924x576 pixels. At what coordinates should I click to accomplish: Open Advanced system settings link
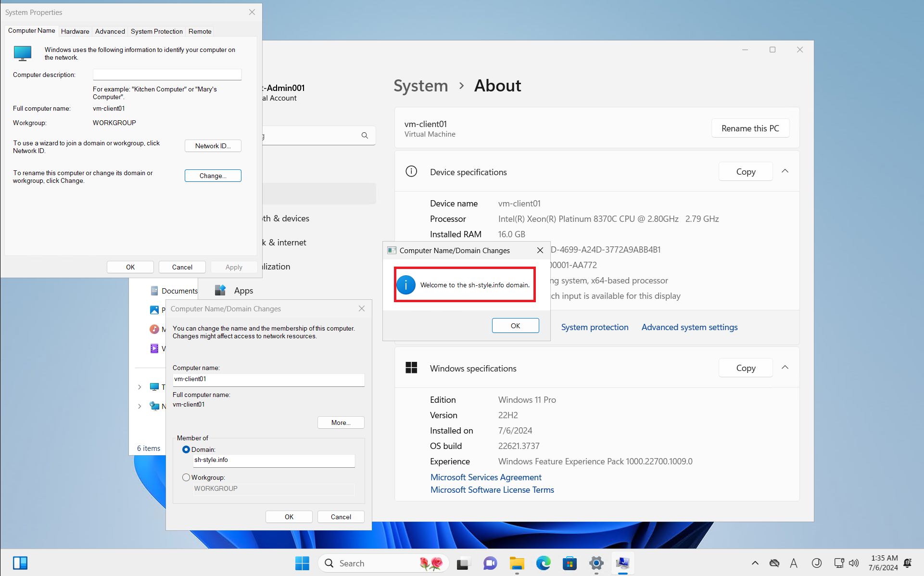click(x=689, y=327)
